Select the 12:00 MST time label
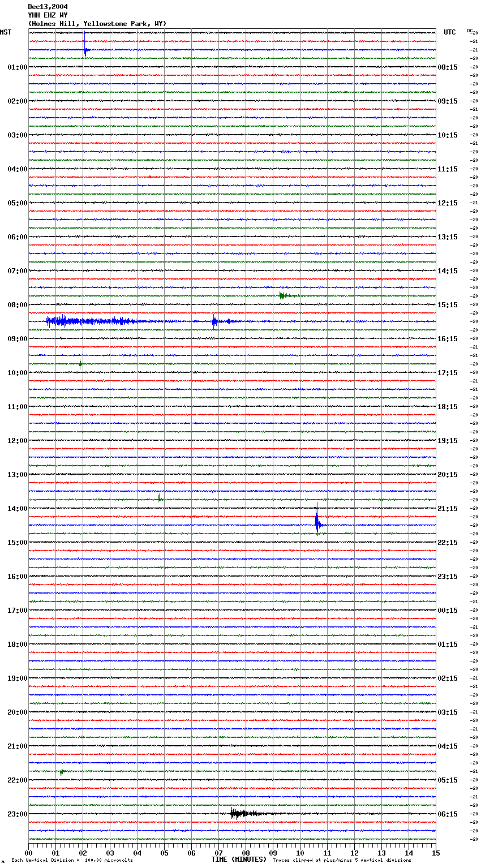This screenshot has height=868, width=481. pos(18,441)
